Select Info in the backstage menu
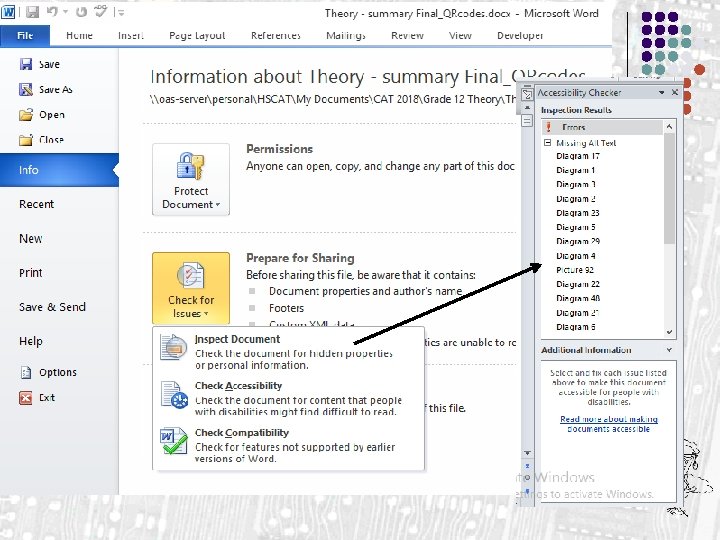 tap(59, 170)
